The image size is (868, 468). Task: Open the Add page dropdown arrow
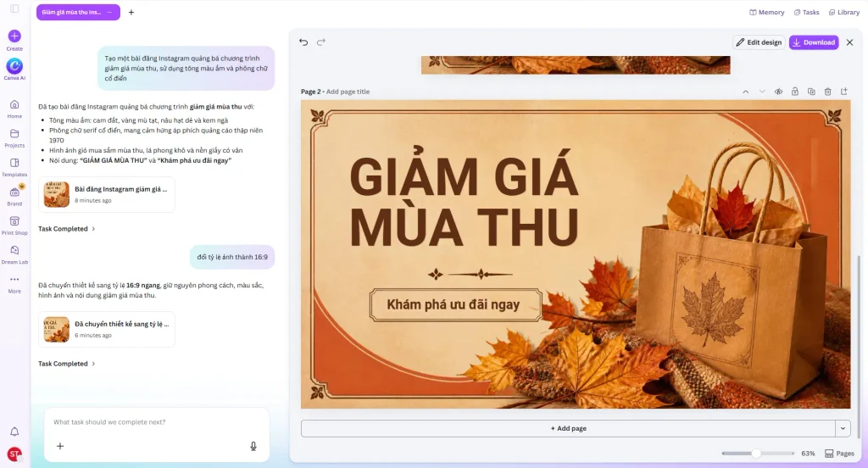(843, 428)
